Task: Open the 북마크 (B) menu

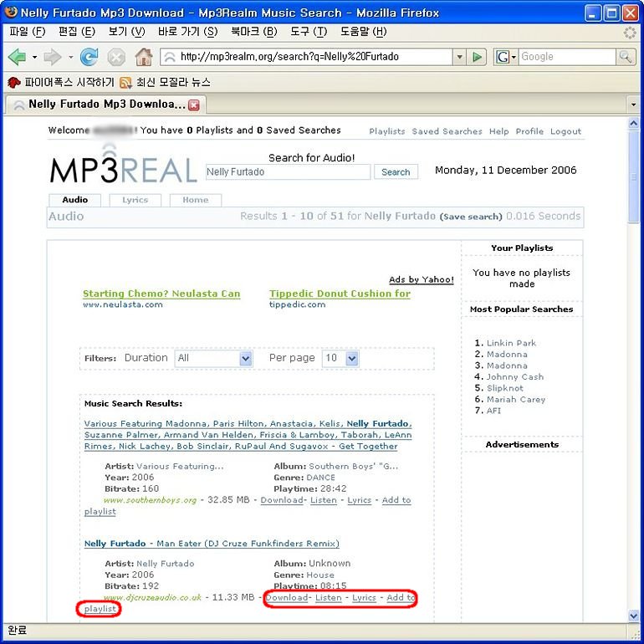Action: tap(254, 32)
